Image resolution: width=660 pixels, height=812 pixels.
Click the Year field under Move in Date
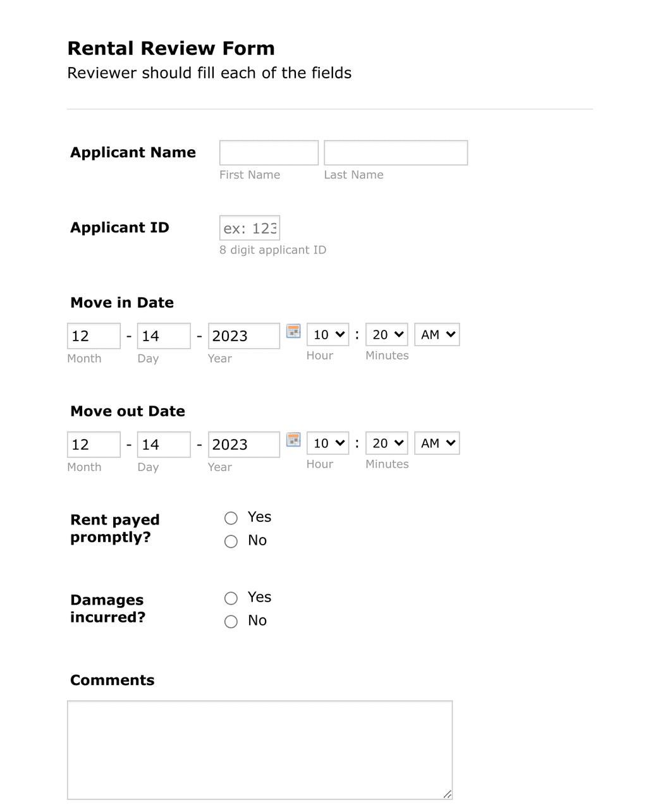243,336
